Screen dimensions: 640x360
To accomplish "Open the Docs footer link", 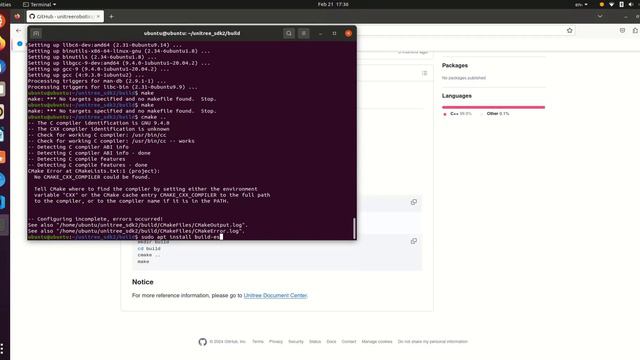I will [x=331, y=342].
